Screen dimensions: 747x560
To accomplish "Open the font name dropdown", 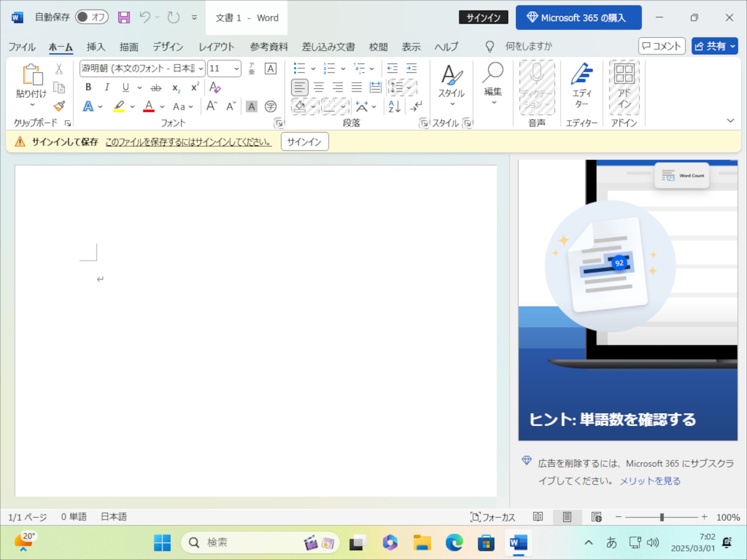I will click(x=200, y=68).
